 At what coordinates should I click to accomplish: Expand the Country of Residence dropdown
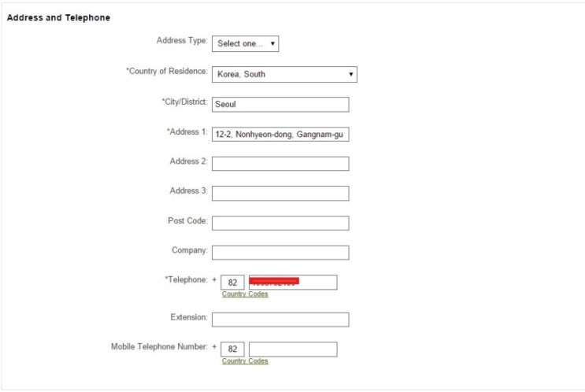pos(284,75)
